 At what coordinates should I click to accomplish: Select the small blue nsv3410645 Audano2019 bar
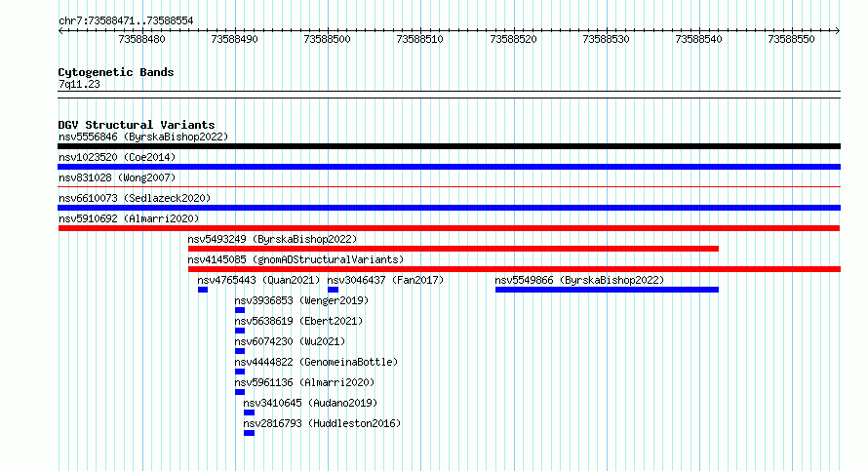click(249, 412)
